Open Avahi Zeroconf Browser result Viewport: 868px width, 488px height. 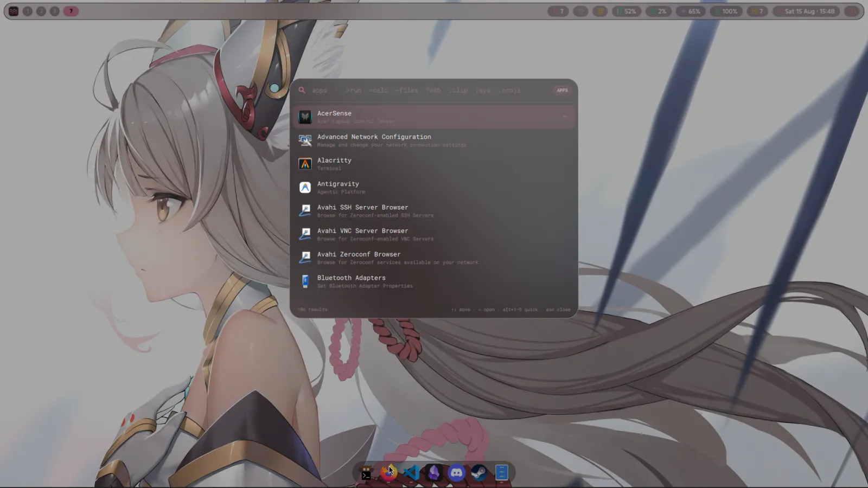click(x=434, y=258)
